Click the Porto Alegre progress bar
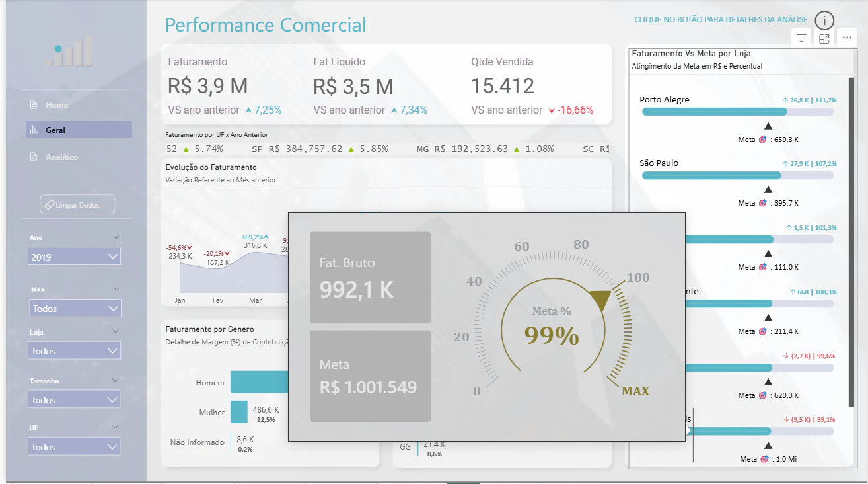This screenshot has height=484, width=868. (738, 112)
